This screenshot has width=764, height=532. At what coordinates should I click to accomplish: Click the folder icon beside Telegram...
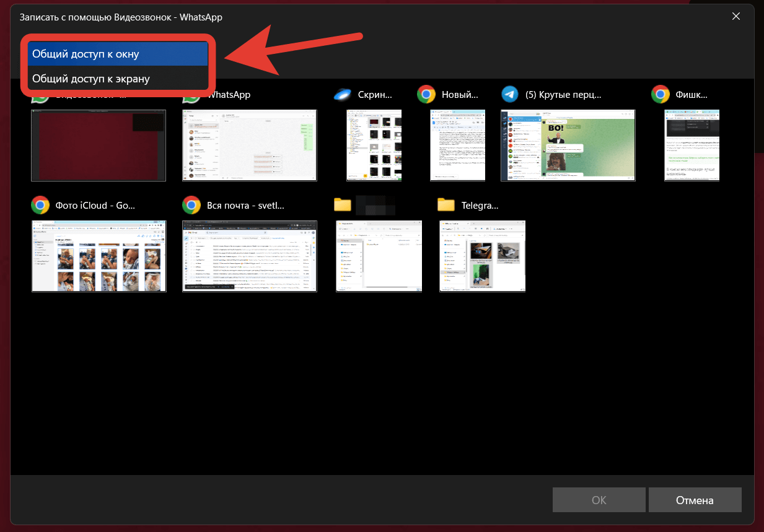click(446, 205)
